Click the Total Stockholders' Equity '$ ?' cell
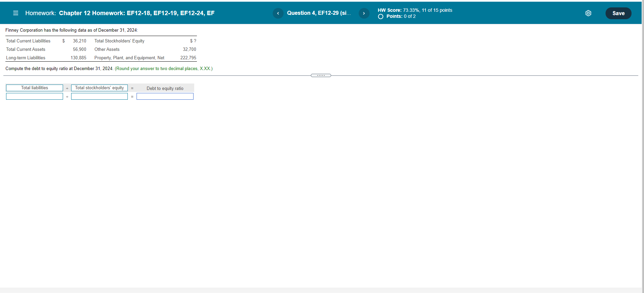Viewport: 644px width, 293px height. tap(193, 41)
